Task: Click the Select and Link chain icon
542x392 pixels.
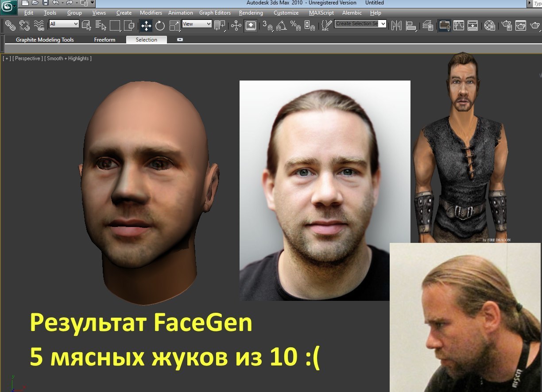Action: point(10,25)
